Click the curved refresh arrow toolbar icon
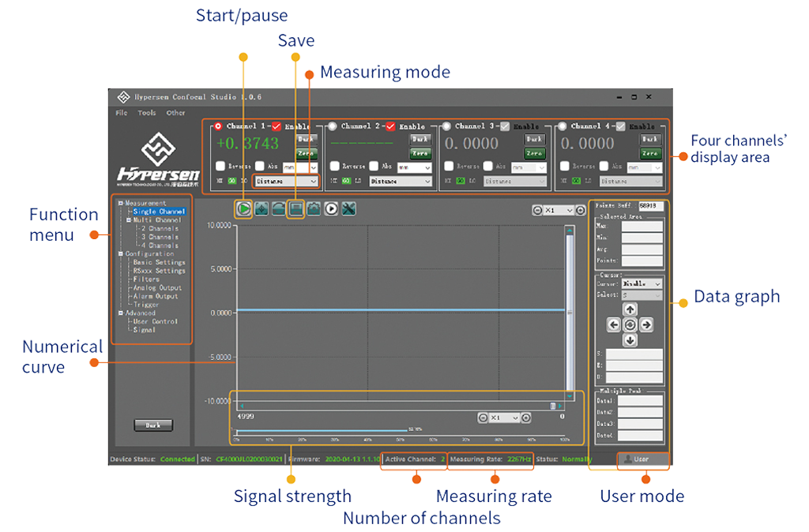The image size is (809, 532). tap(279, 209)
